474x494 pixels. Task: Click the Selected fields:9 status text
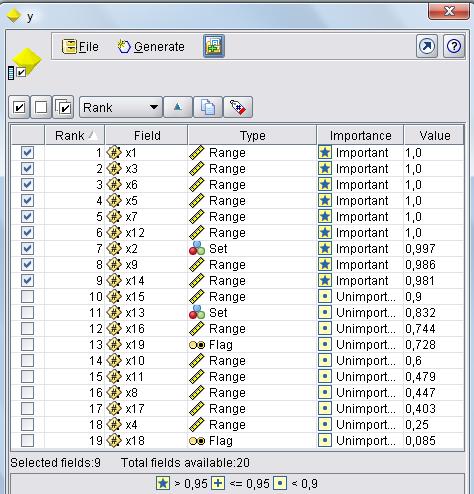(x=55, y=463)
